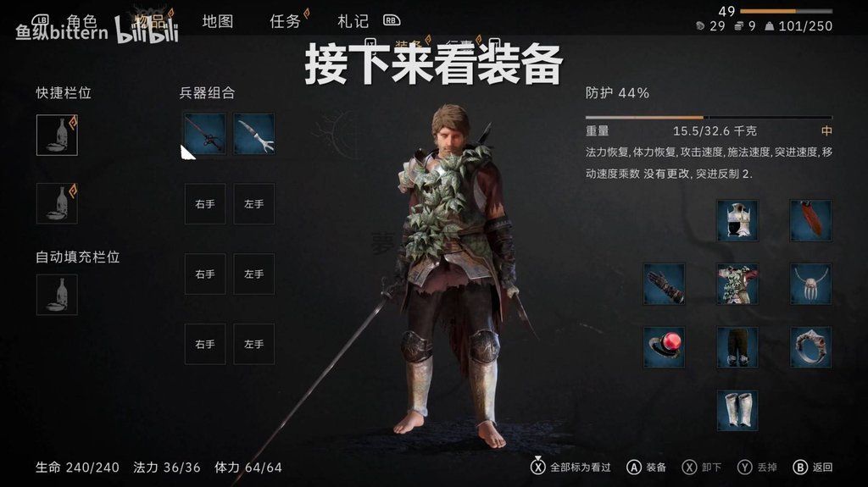Open the claw necklace amulet slot
This screenshot has height=487, width=868.
pos(810,284)
